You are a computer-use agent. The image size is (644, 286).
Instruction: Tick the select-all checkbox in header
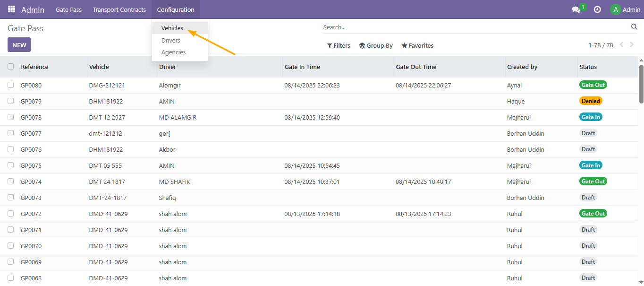pyautogui.click(x=11, y=67)
